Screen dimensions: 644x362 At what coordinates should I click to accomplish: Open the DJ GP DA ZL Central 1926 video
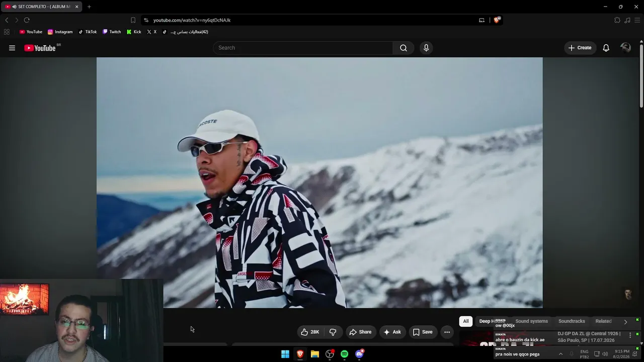tap(589, 337)
